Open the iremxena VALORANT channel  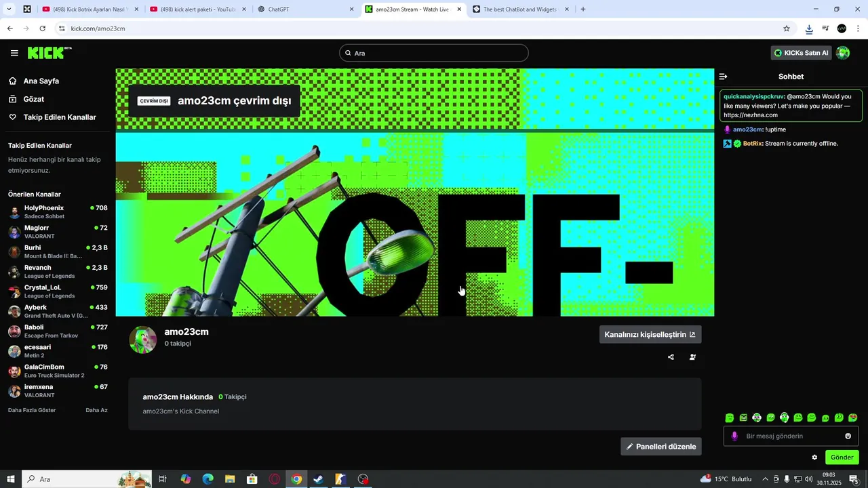tap(58, 391)
